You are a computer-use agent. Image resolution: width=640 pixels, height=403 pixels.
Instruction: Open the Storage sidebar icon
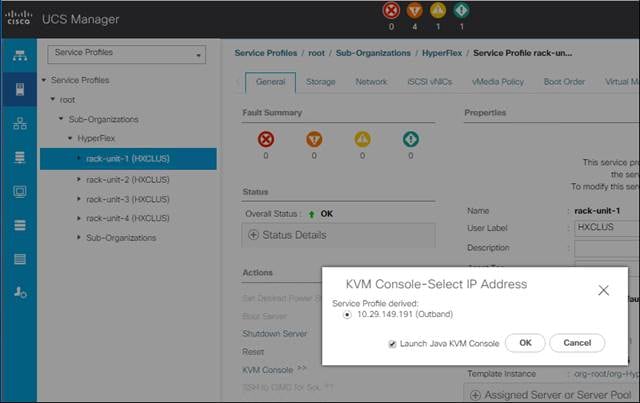[x=20, y=225]
